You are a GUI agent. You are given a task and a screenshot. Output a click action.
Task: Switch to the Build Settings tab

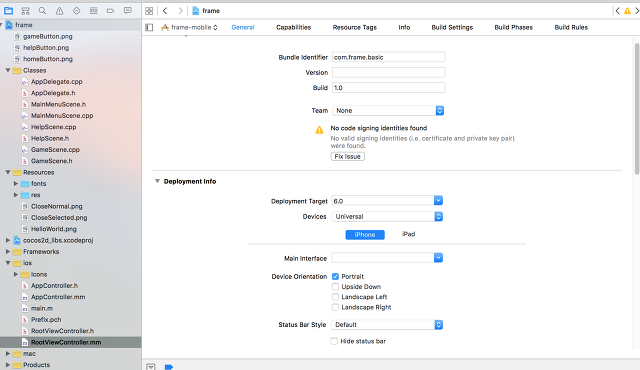coord(452,27)
